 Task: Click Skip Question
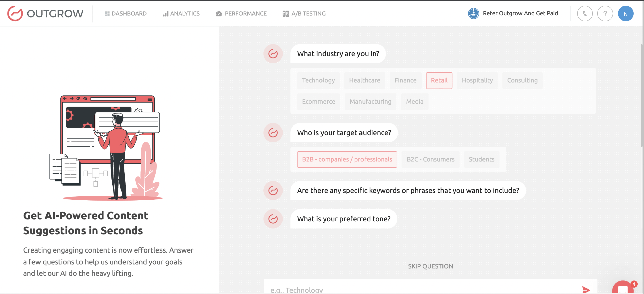430,266
